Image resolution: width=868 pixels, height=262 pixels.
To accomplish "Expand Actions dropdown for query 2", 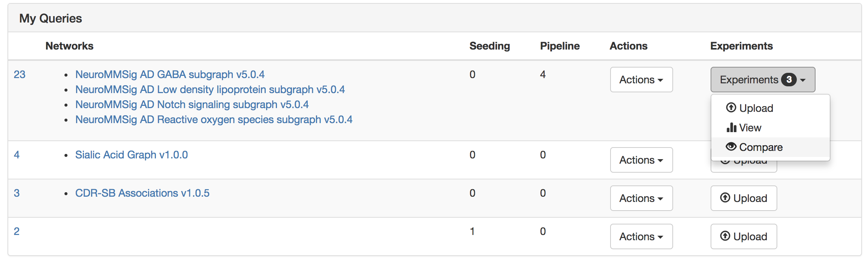I will pyautogui.click(x=641, y=236).
